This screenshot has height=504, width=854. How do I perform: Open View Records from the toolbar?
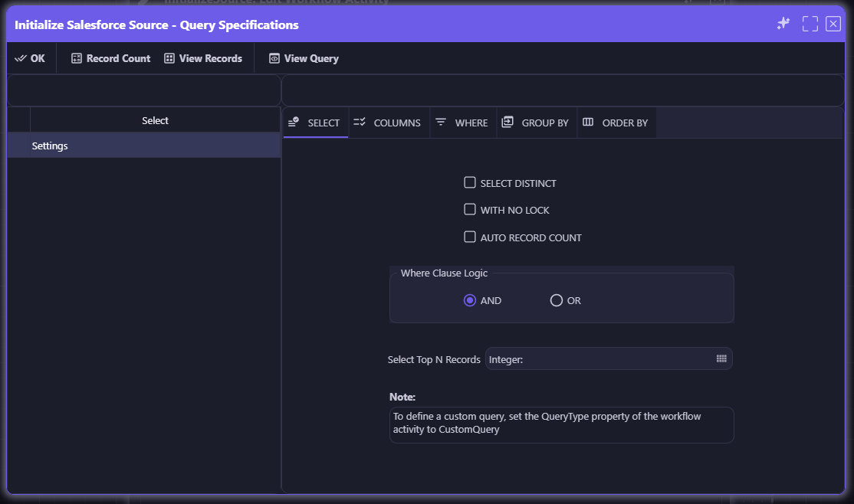(x=203, y=58)
